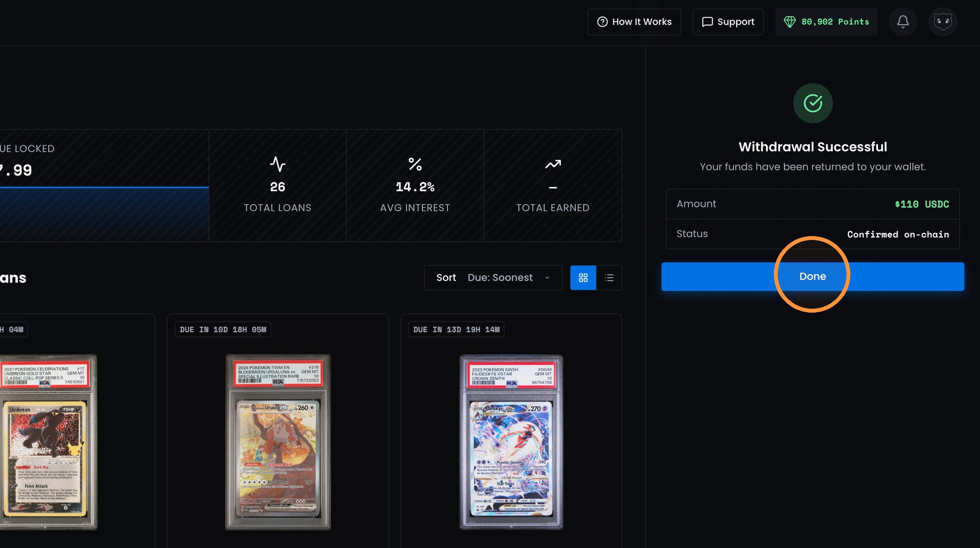Click the "Withdrawal Successful" heading

[x=813, y=147]
